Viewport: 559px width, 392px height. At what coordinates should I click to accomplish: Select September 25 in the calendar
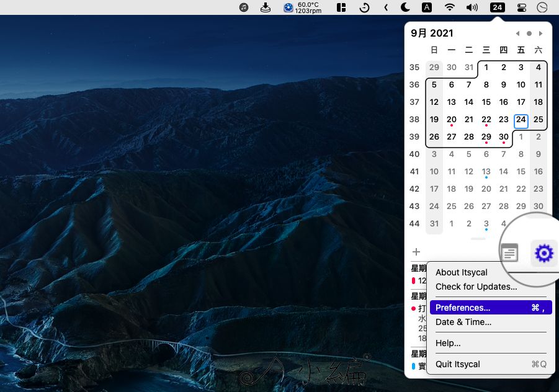(539, 119)
